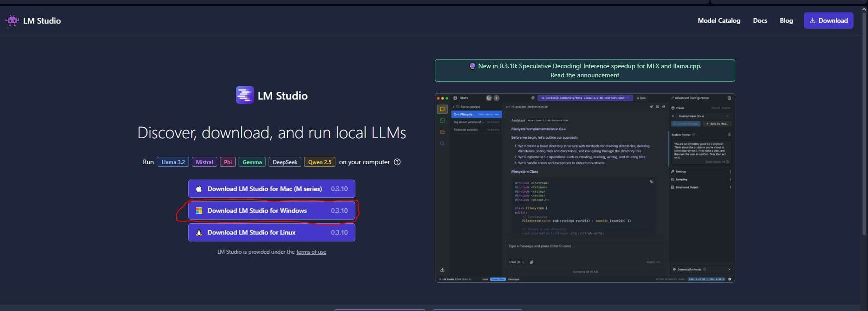The image size is (868, 311).
Task: Open the Model Catalog page
Action: pyautogui.click(x=719, y=20)
